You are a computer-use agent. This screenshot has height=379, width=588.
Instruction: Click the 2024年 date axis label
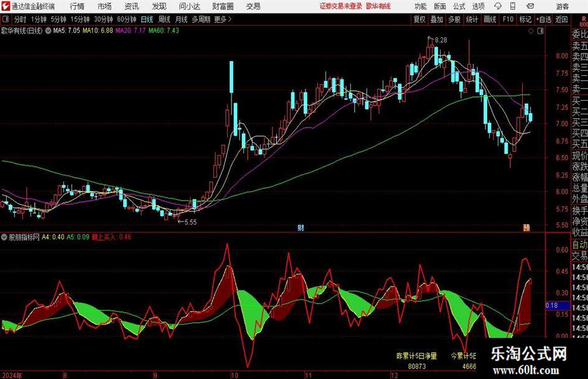click(x=12, y=375)
